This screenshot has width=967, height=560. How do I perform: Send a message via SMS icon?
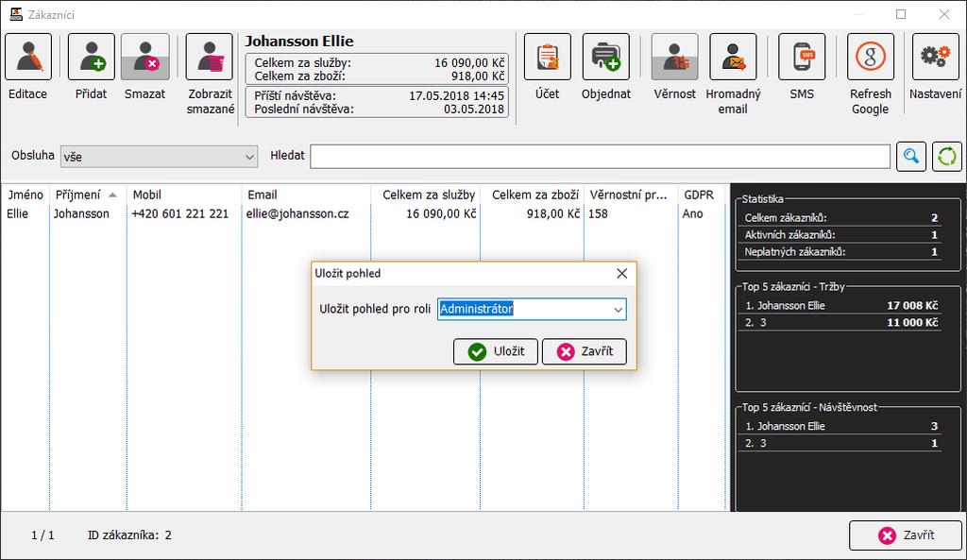click(802, 57)
